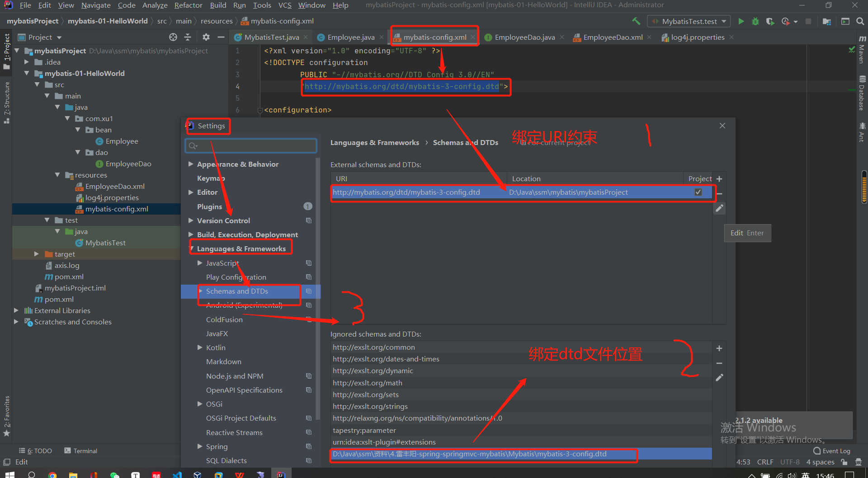The width and height of the screenshot is (868, 478).
Task: Focus the Settings search field
Action: pyautogui.click(x=251, y=145)
